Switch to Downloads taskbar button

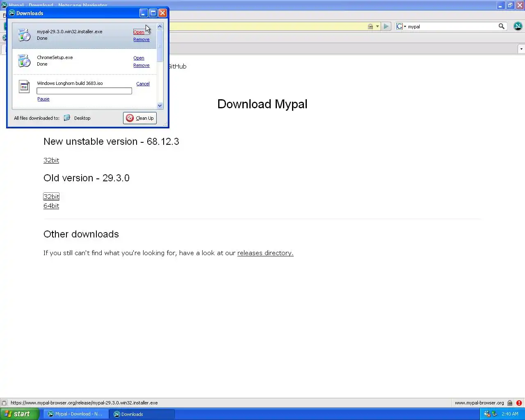click(x=142, y=414)
